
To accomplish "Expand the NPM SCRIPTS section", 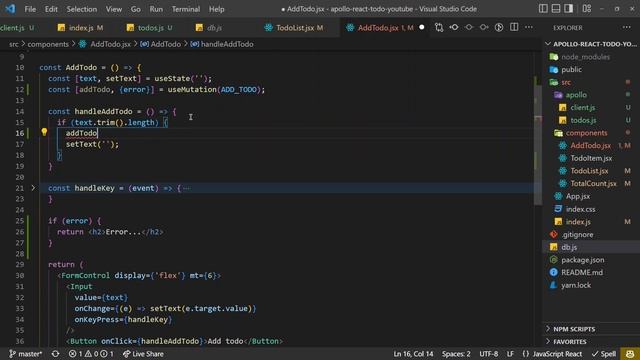I will [591, 329].
